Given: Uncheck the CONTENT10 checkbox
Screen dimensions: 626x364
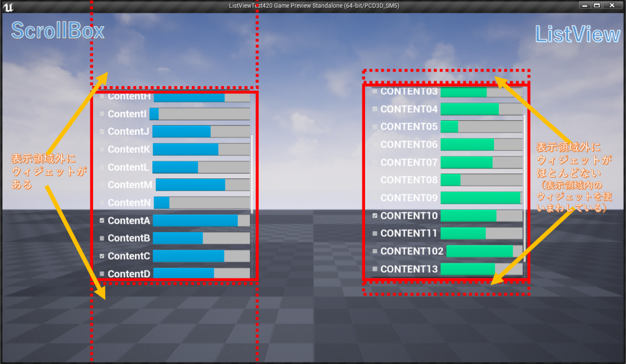Looking at the screenshot, I should pos(375,216).
